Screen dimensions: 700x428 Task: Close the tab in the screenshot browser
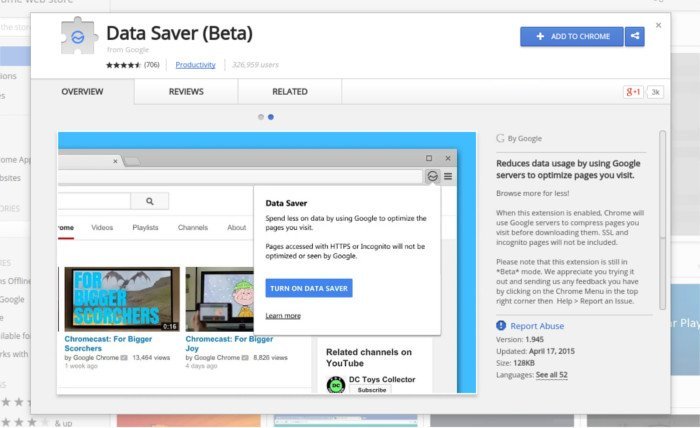tap(115, 161)
